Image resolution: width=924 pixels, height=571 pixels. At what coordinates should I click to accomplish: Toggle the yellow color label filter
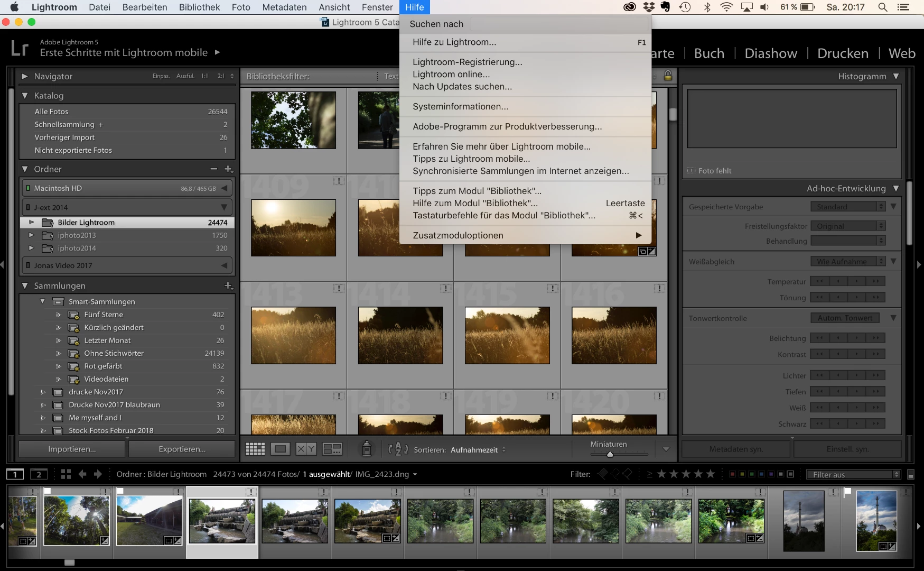(x=742, y=474)
